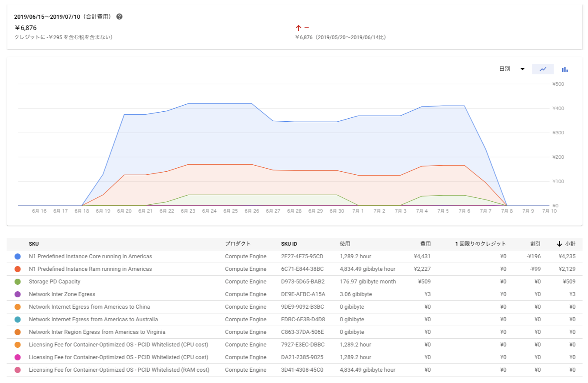Click swatch of Licensing Fee row 7927-E3EC-DBBC

17,345
